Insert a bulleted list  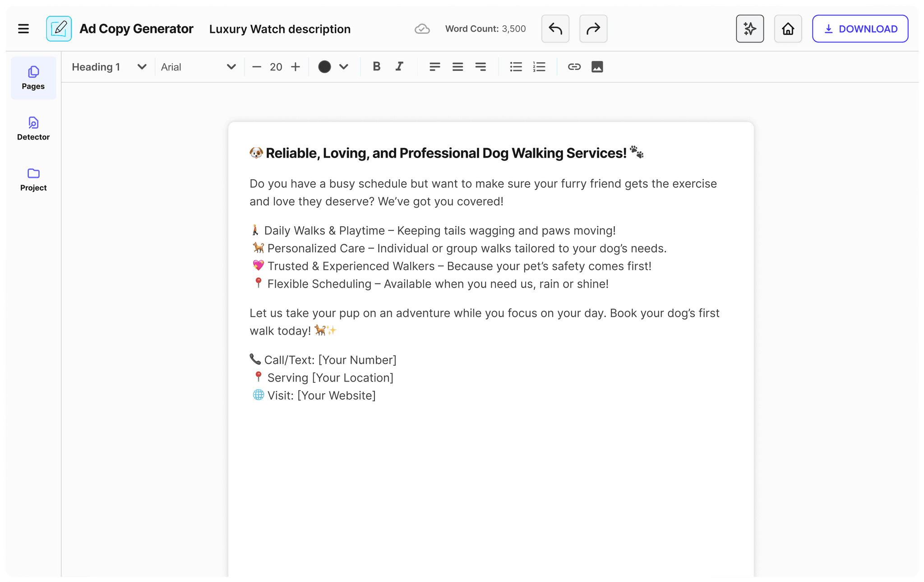516,67
